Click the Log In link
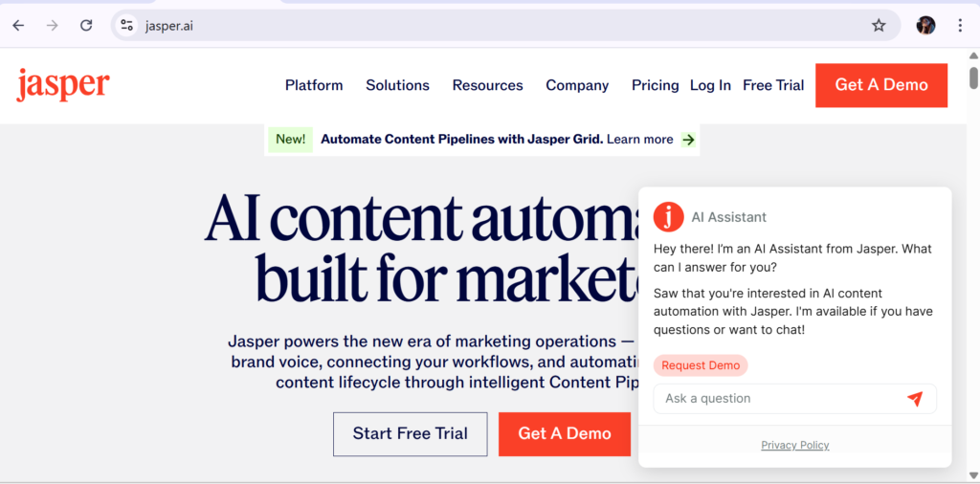Viewport: 980px width, 484px height. 710,85
